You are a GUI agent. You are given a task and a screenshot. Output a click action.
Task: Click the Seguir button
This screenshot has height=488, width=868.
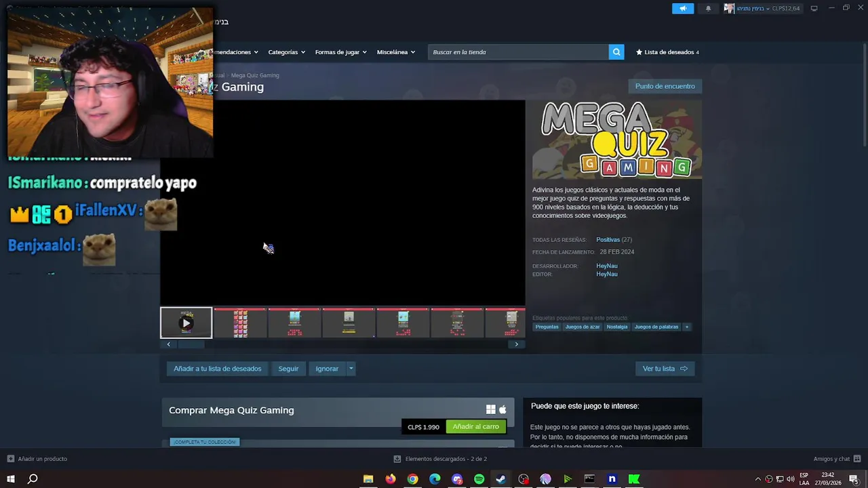pyautogui.click(x=288, y=369)
